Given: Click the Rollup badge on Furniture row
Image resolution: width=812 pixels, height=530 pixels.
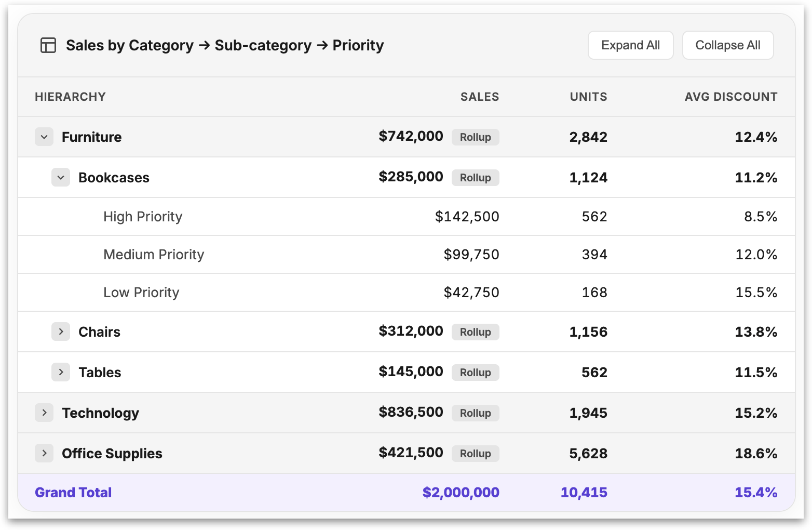Looking at the screenshot, I should 475,137.
